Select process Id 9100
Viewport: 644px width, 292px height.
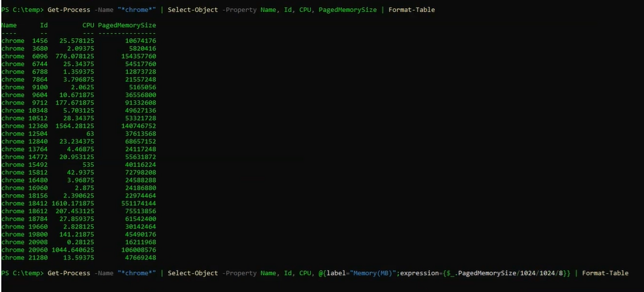[40, 87]
